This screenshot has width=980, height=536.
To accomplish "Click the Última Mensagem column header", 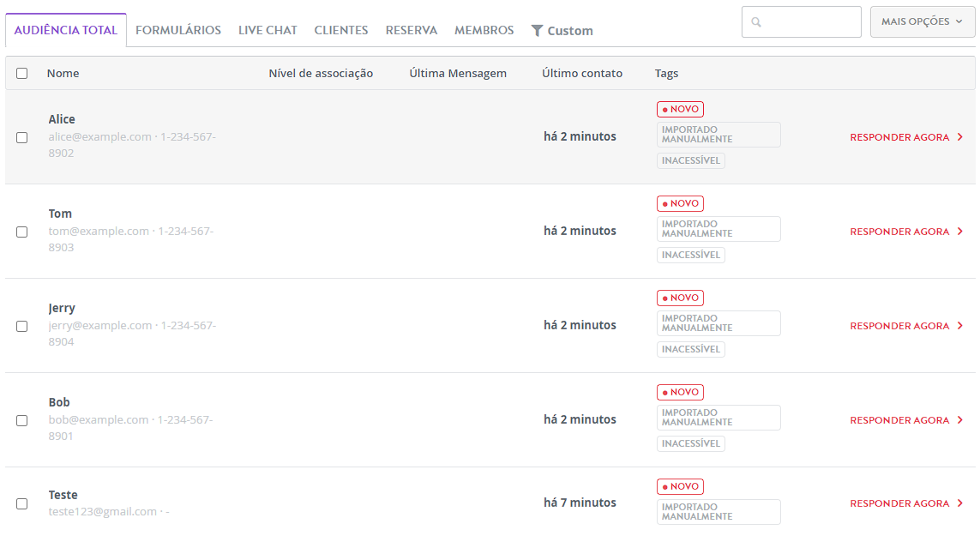I will [458, 73].
